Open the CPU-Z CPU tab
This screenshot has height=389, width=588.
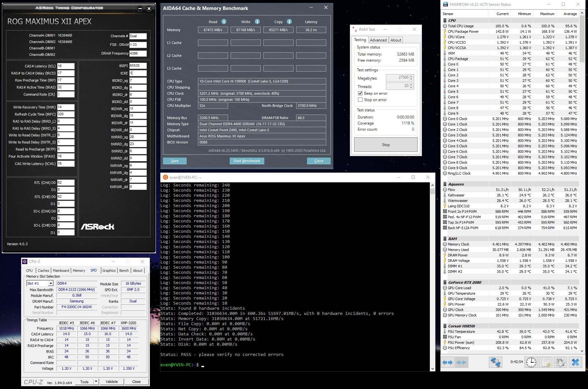click(x=30, y=271)
